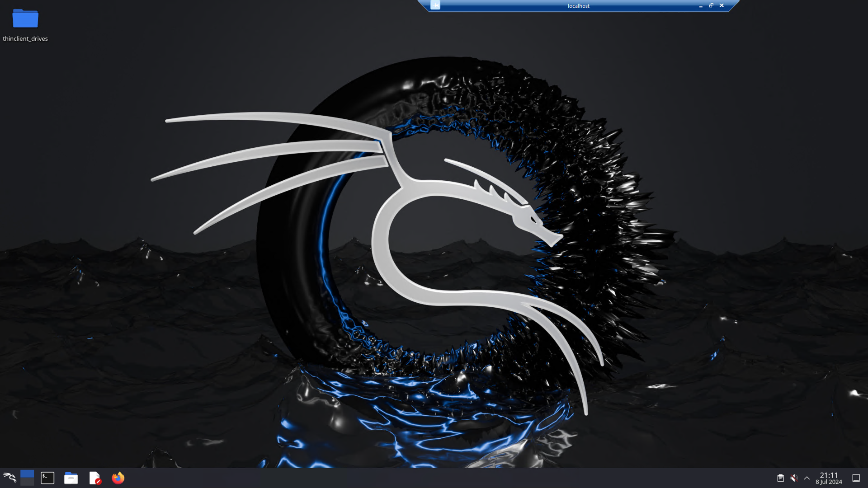Open the Kali dragon applications menu
Image resolution: width=868 pixels, height=488 pixels.
click(x=9, y=478)
